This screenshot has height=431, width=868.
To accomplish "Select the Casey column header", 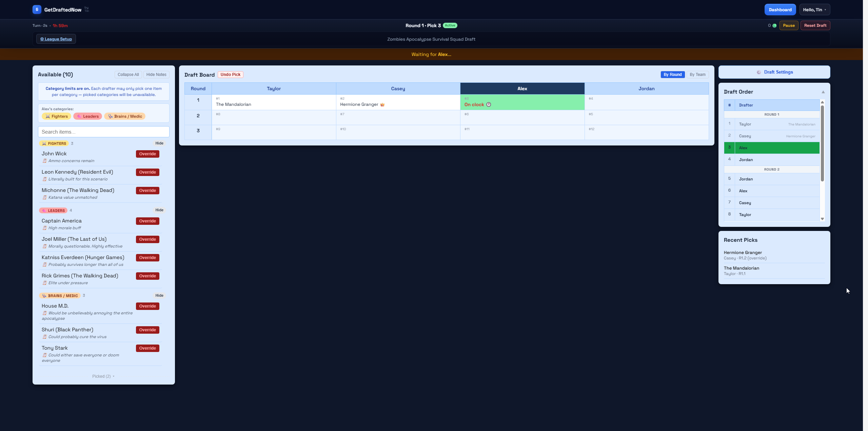I will [398, 89].
